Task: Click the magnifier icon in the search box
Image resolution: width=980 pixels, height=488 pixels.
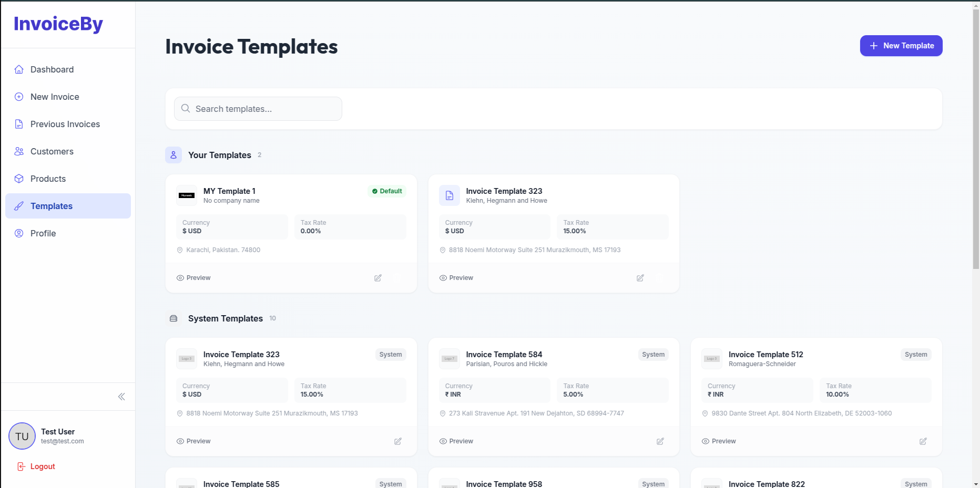Action: 186,109
